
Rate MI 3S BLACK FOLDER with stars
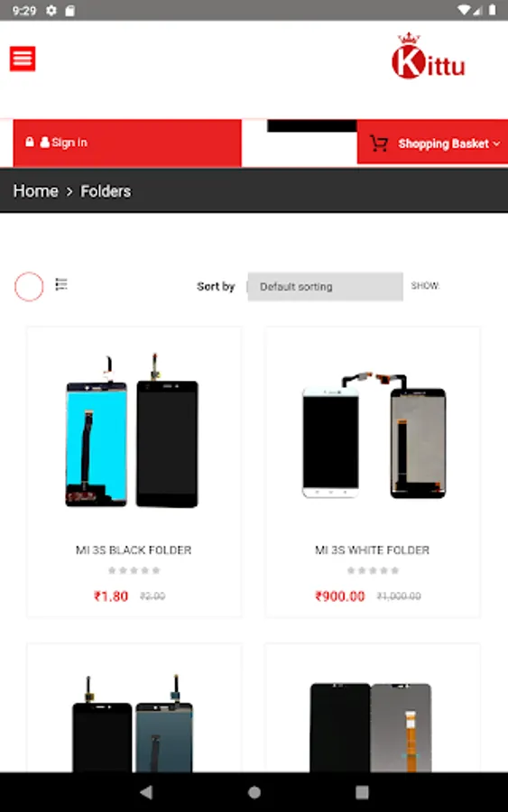coord(134,570)
